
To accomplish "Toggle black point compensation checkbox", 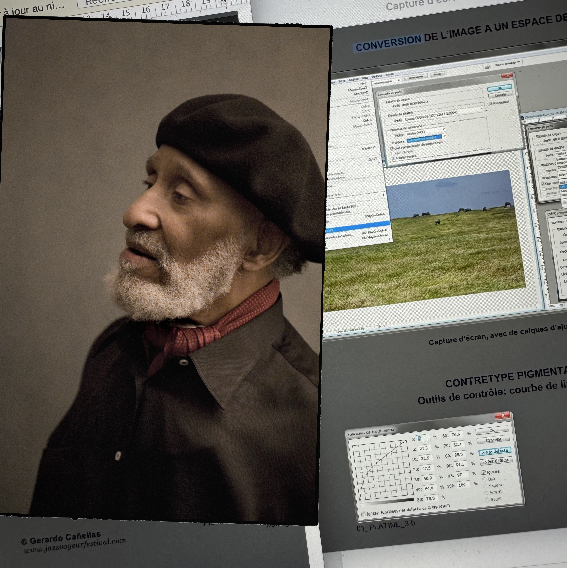I will coord(392,148).
